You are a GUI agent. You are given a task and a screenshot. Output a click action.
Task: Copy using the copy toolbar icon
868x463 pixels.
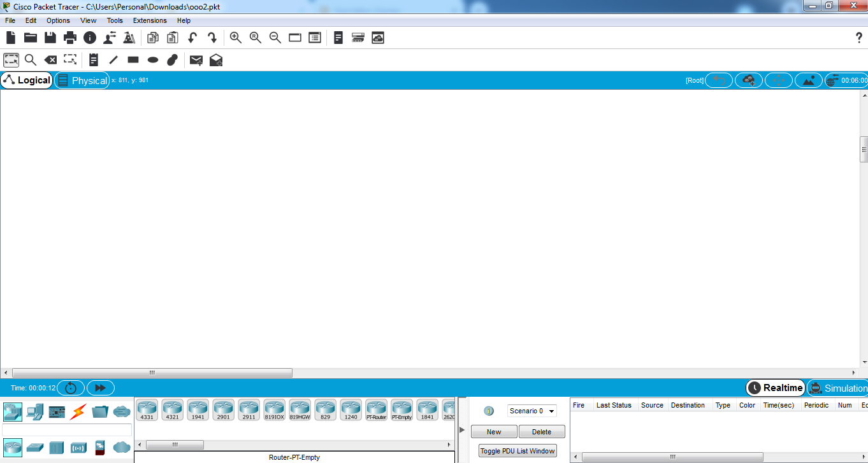tap(153, 38)
